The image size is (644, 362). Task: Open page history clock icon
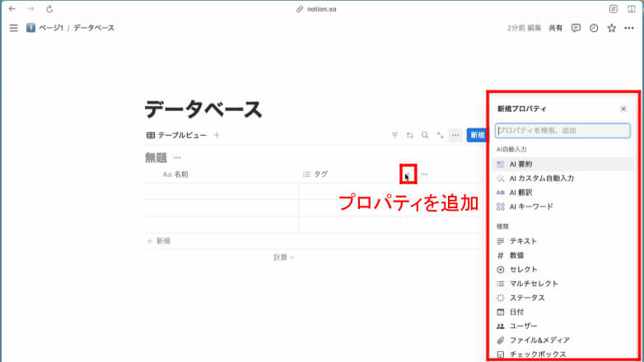(x=594, y=28)
